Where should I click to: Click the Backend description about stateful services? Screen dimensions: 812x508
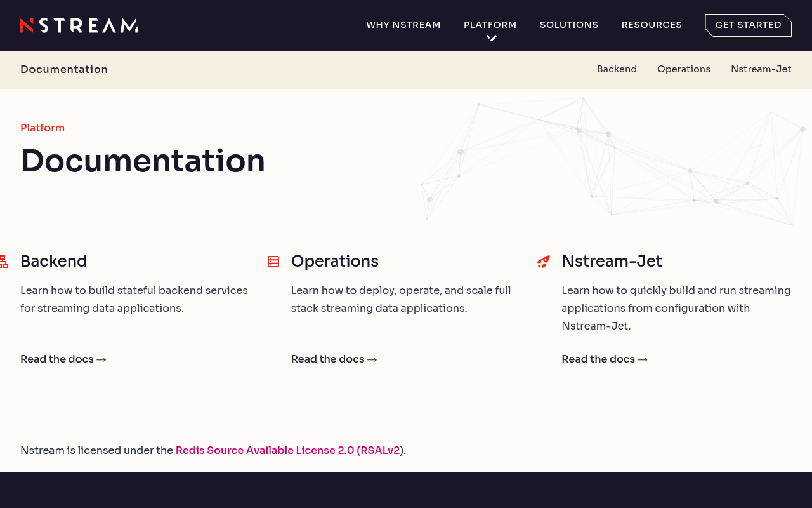(x=134, y=299)
